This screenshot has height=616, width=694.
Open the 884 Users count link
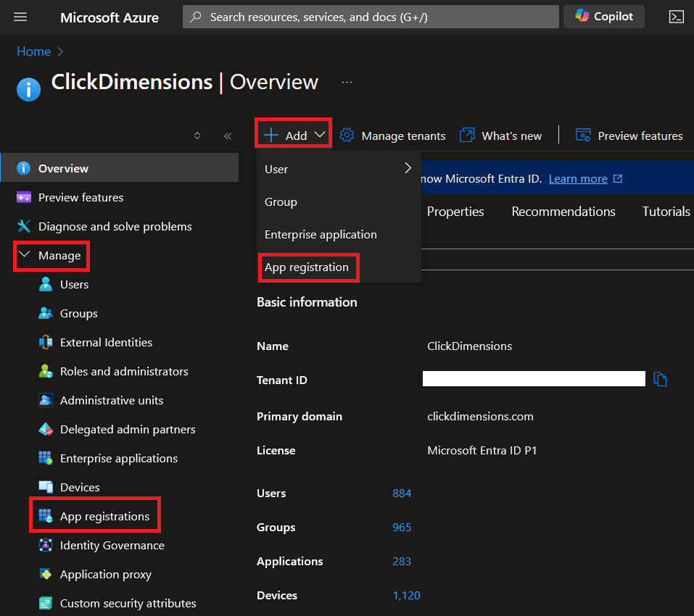click(402, 493)
